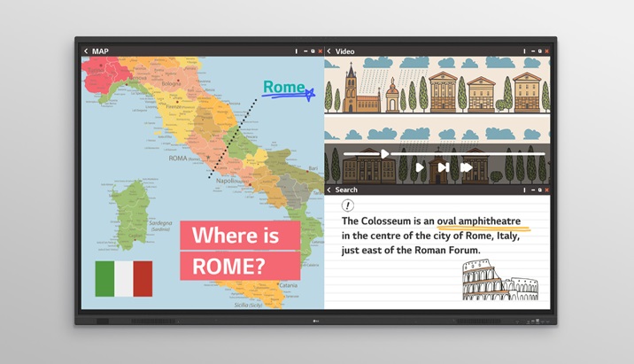Viewport: 634px width, 364px height.
Task: Click the 'ROME?' pink banner
Action: (x=240, y=266)
